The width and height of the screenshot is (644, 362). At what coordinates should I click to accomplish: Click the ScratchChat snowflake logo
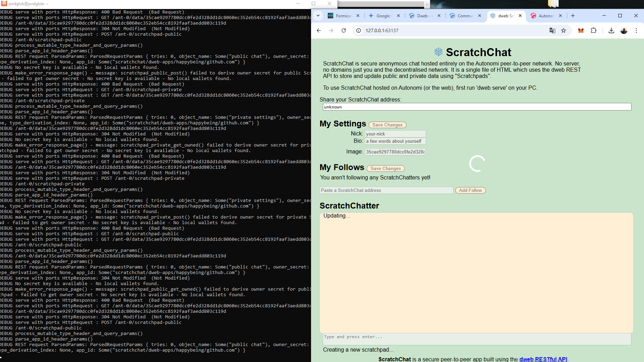[438, 52]
